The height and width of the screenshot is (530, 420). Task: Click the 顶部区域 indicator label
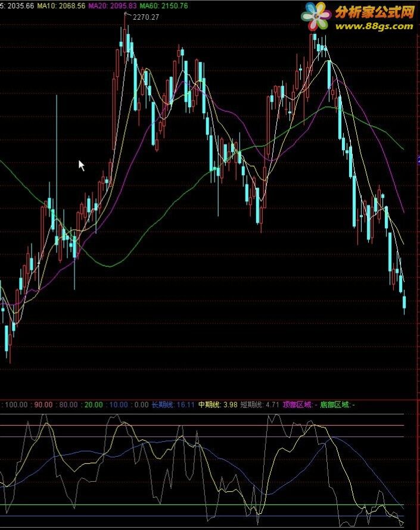[297, 404]
